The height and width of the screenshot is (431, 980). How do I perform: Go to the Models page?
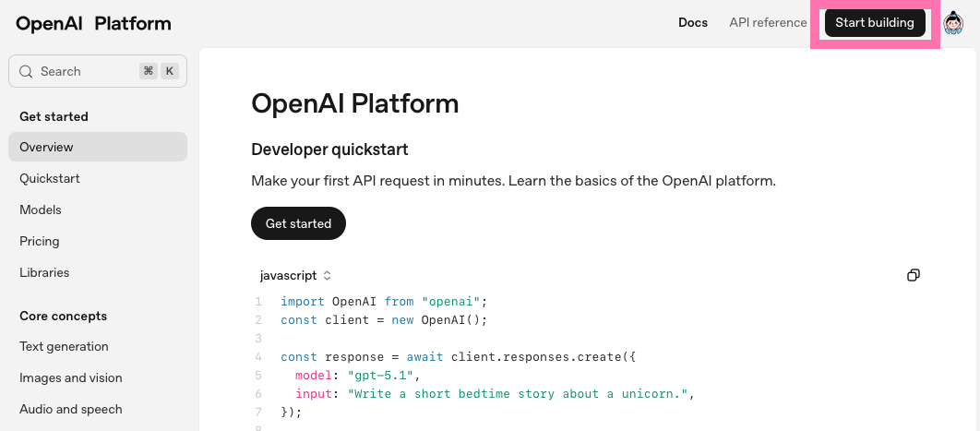(41, 210)
